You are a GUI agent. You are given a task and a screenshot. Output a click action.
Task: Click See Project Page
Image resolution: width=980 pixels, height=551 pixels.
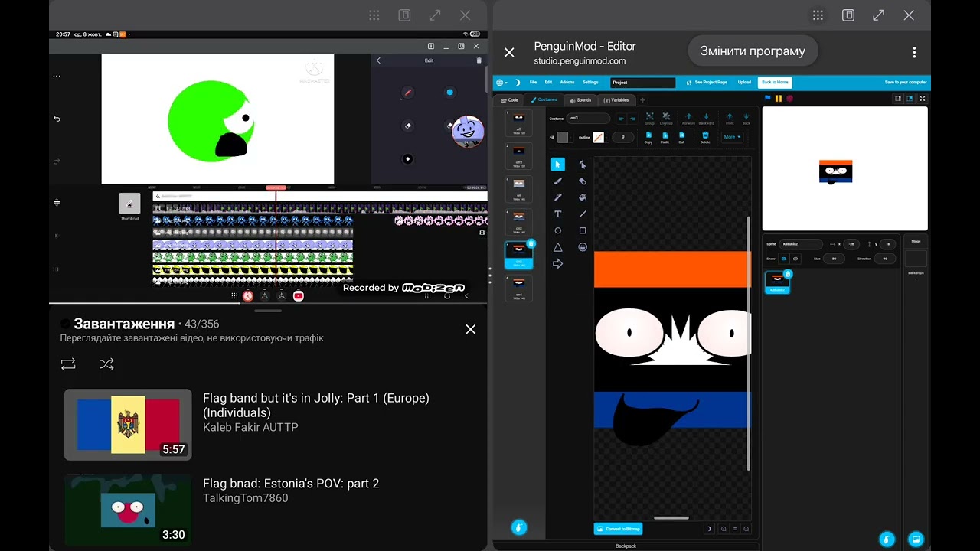click(707, 83)
